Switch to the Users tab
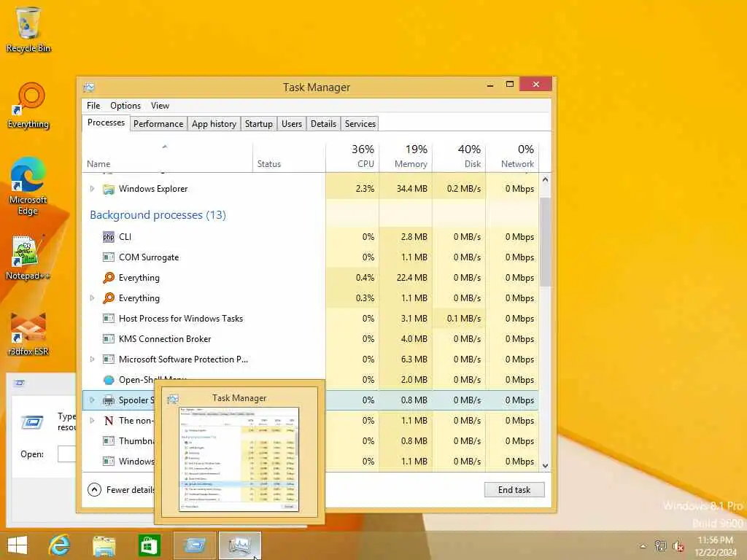 point(292,124)
